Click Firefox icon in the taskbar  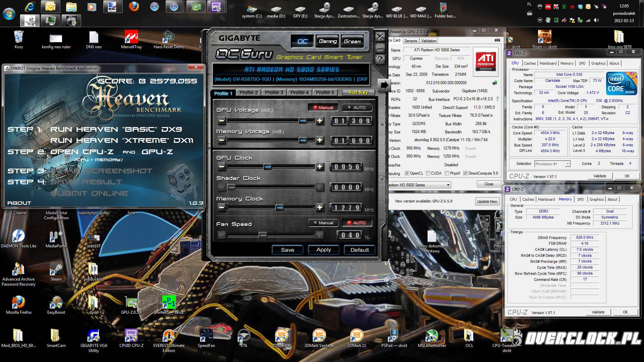pos(134,7)
